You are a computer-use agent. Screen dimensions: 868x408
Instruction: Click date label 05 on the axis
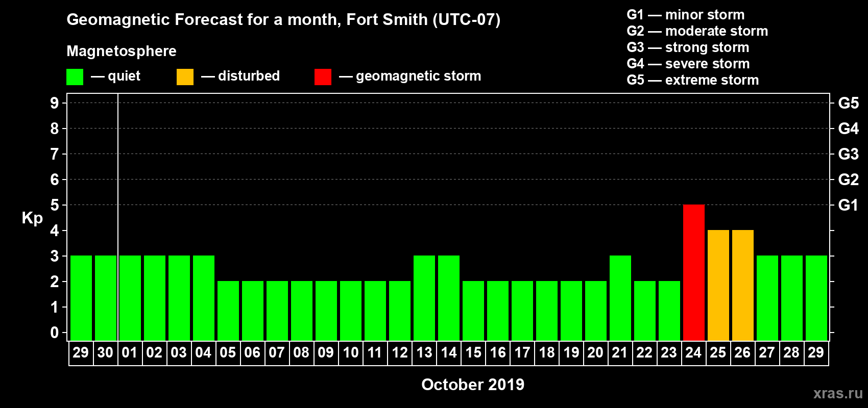click(x=228, y=352)
